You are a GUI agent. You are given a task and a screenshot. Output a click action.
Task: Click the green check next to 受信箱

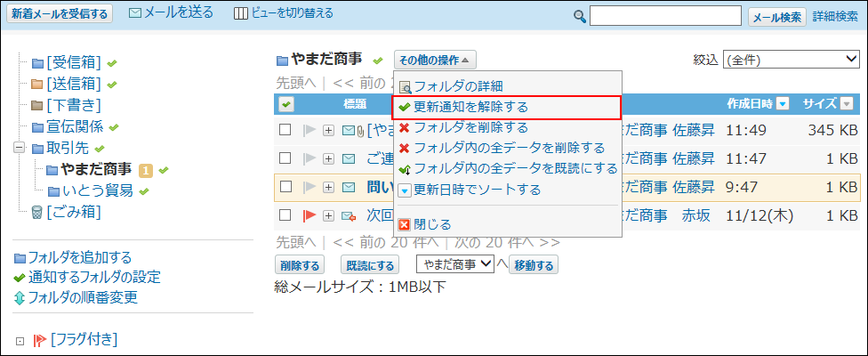112,63
